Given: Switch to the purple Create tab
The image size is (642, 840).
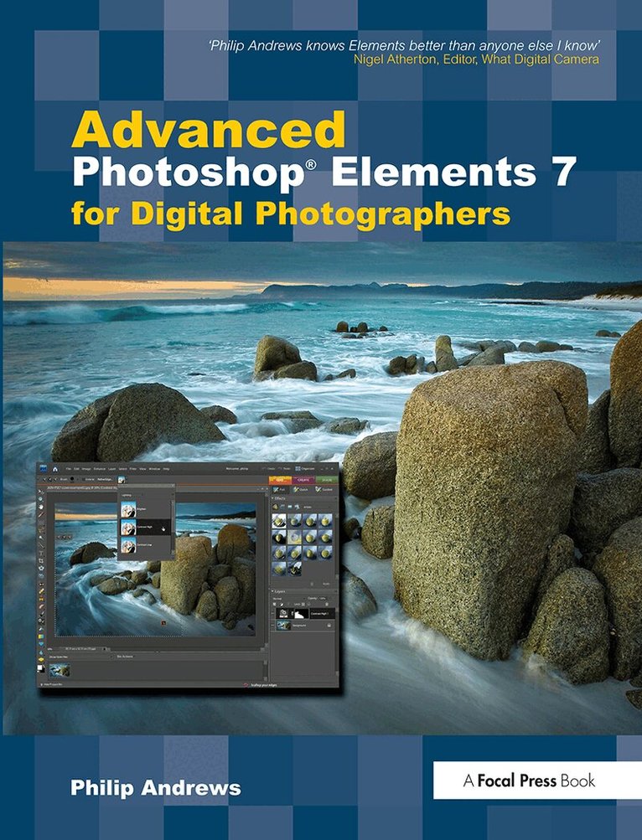Looking at the screenshot, I should (x=303, y=478).
